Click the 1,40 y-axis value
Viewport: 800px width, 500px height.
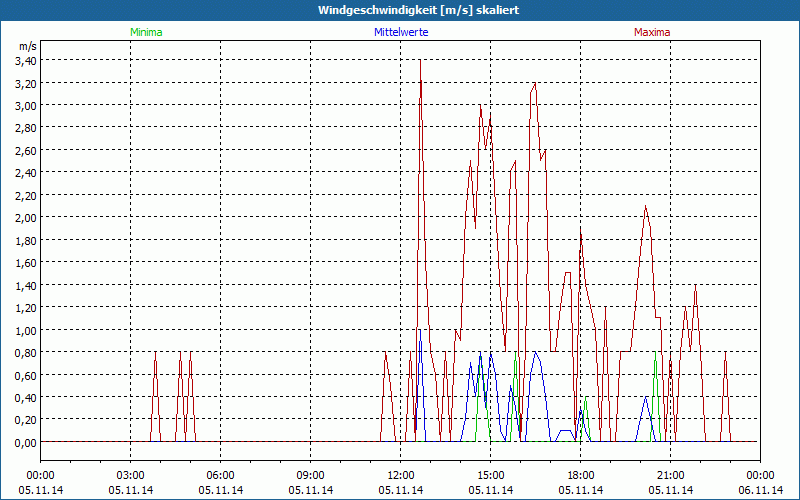pos(26,285)
